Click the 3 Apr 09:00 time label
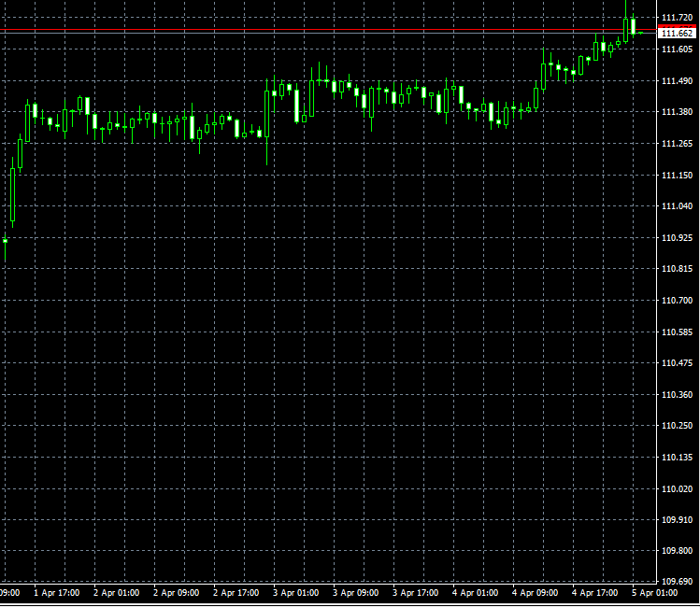This screenshot has height=607, width=700. tap(356, 593)
